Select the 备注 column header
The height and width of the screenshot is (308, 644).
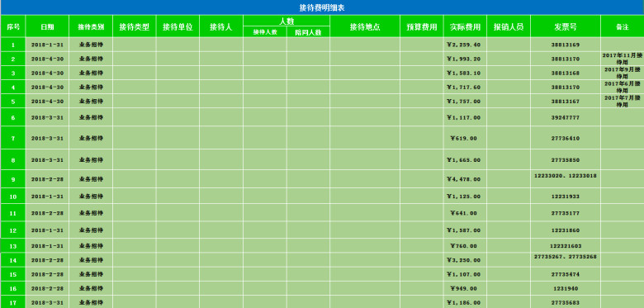(623, 26)
